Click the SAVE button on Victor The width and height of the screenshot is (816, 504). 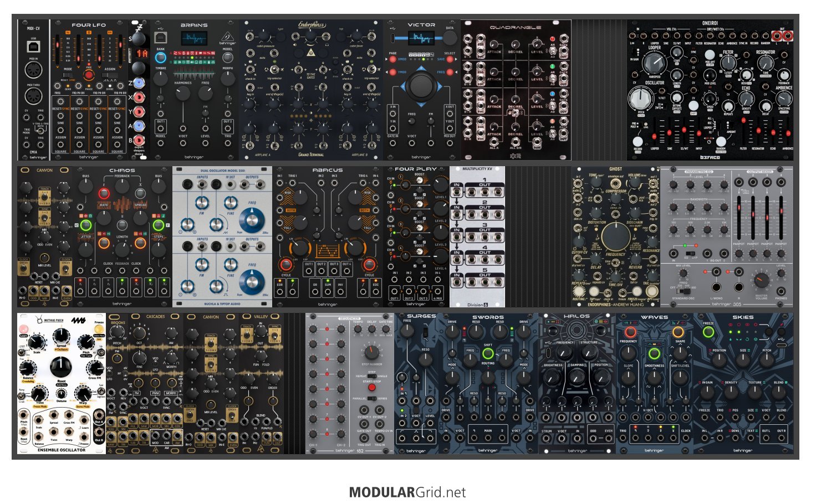tap(450, 59)
